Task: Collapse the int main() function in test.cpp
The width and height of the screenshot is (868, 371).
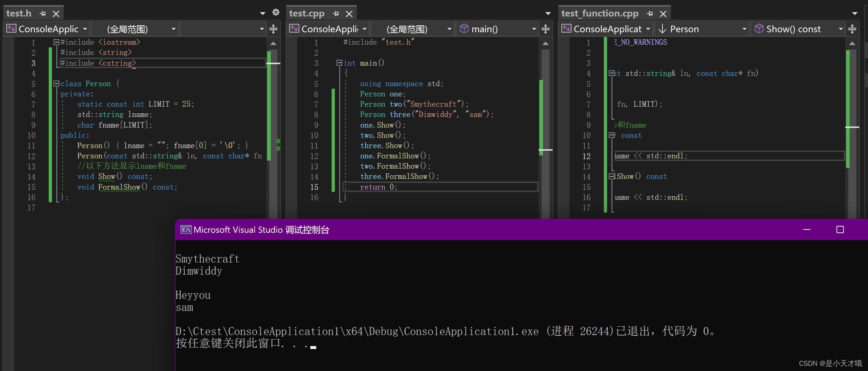Action: 339,63
